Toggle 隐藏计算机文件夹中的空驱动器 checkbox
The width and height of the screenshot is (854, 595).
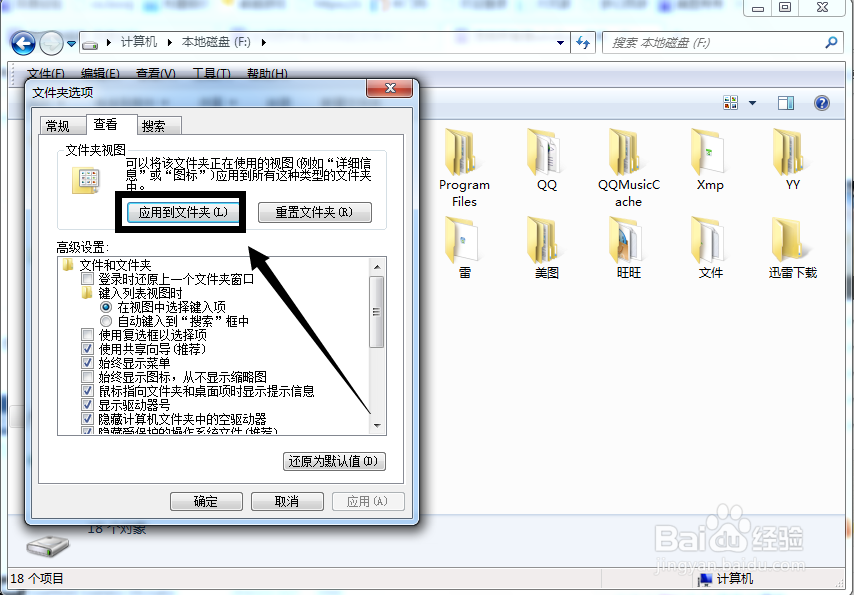click(87, 419)
